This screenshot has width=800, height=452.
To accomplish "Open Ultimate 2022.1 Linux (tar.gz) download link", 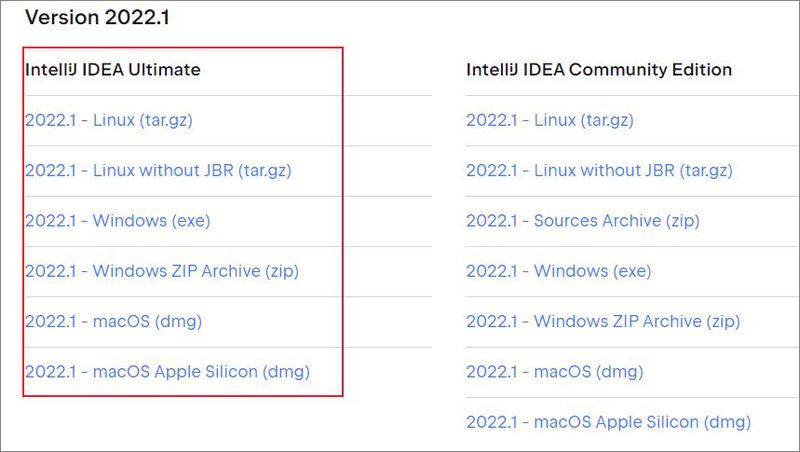I will 109,120.
